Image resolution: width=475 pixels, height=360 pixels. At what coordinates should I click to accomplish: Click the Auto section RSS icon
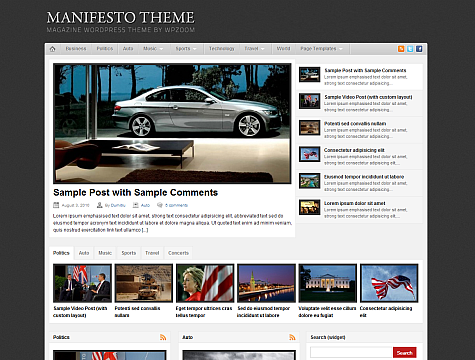coord(292,337)
